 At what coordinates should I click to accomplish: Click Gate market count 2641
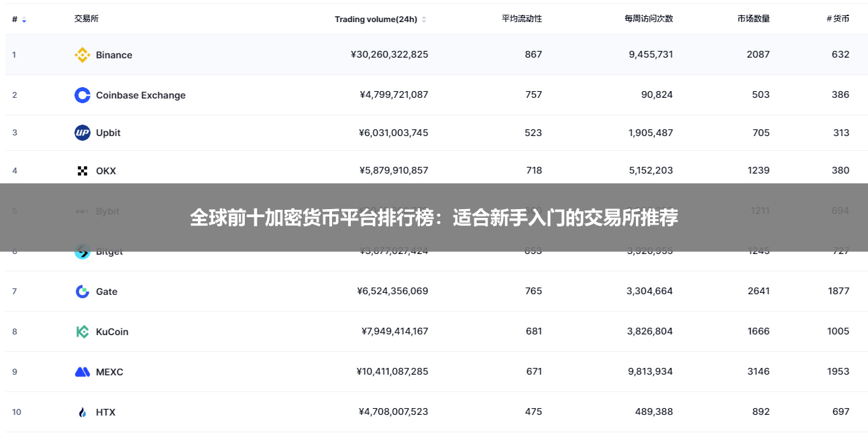tap(759, 291)
